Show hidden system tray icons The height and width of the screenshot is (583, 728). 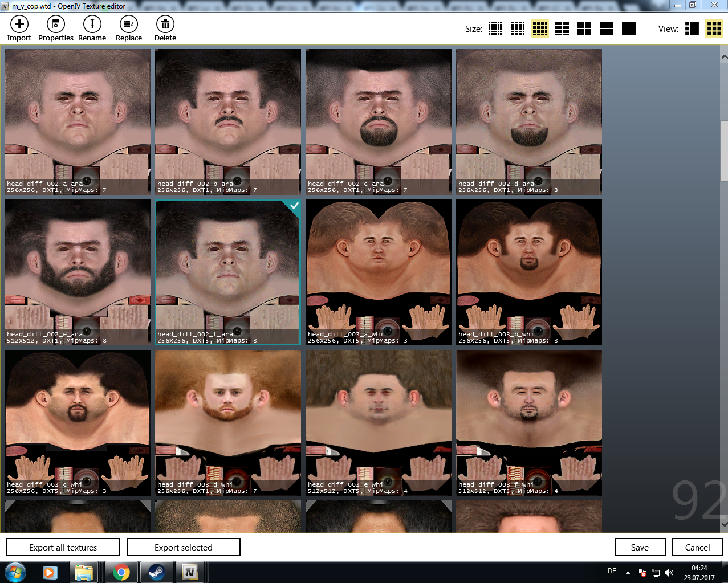tap(628, 573)
